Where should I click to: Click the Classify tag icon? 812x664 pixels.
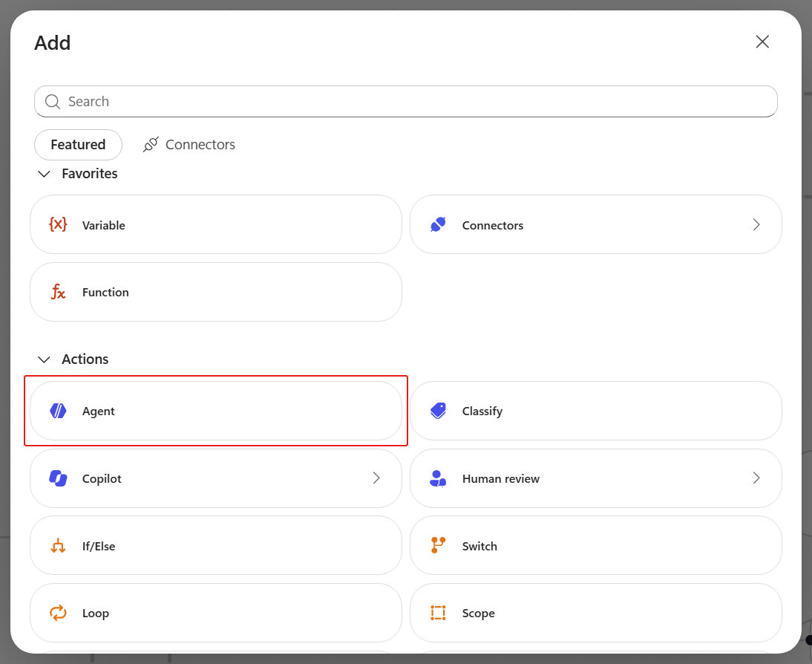click(438, 411)
